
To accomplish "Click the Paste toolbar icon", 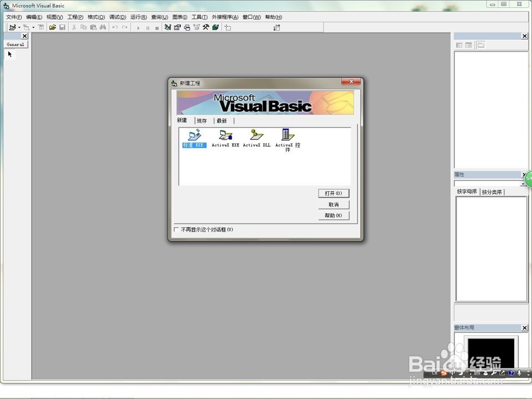I will pos(93,28).
